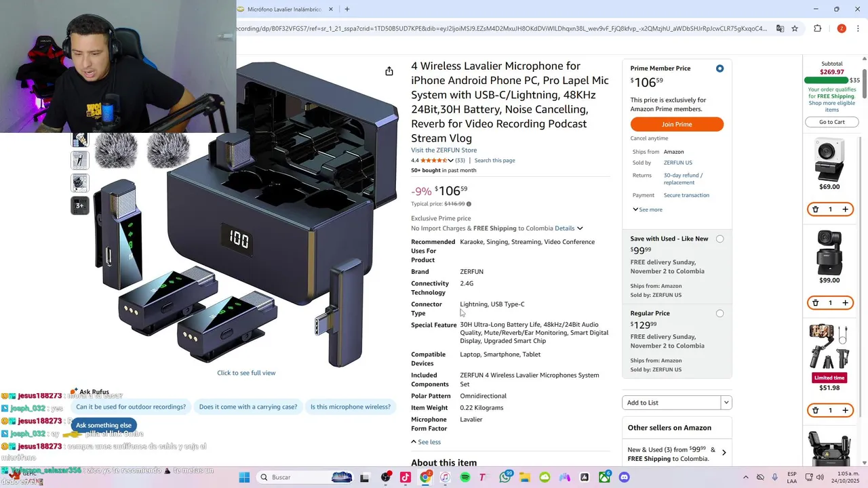868x488 pixels.
Task: Click ZERFUN US seller link
Action: [x=678, y=163]
